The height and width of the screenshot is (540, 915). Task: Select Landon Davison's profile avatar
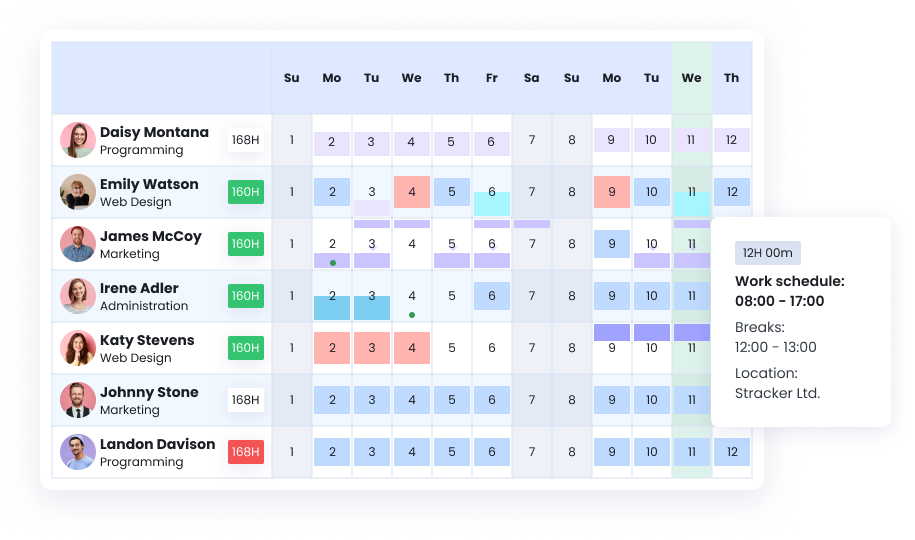pos(78,452)
